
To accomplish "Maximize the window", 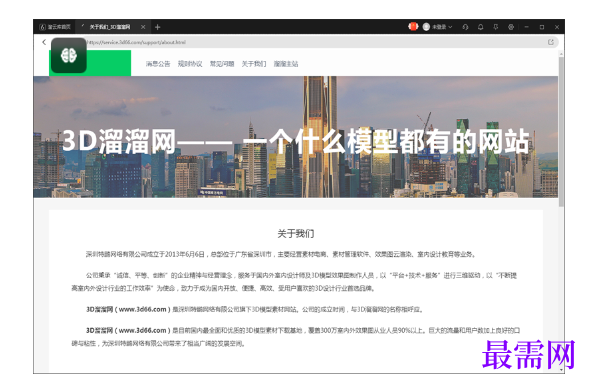I will tap(542, 27).
